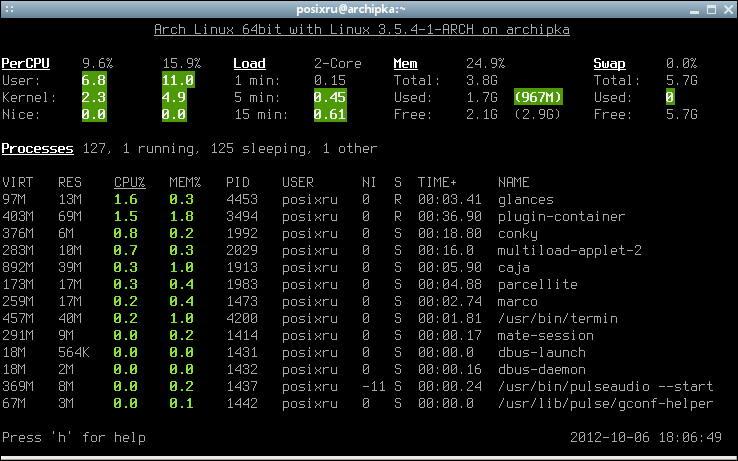Click the Press 'h' for help text

(73, 437)
